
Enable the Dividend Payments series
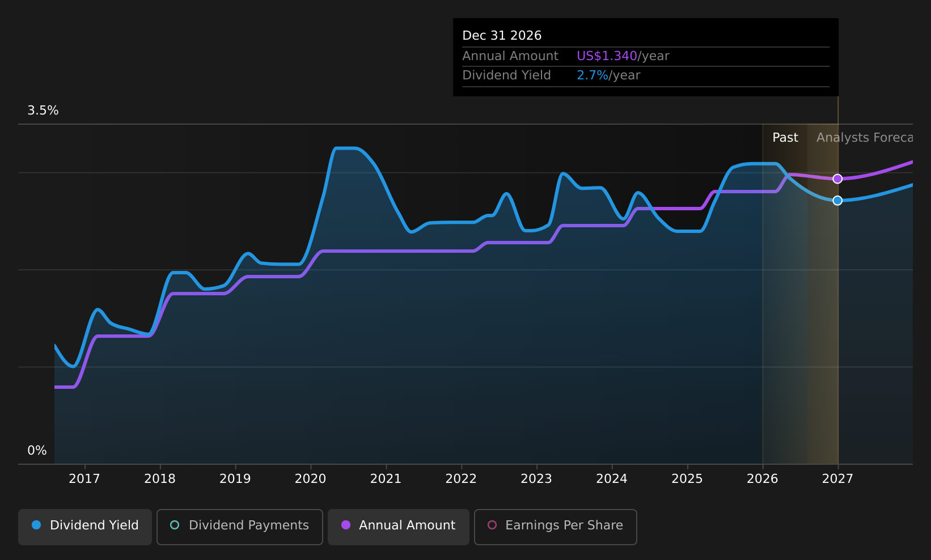click(239, 527)
